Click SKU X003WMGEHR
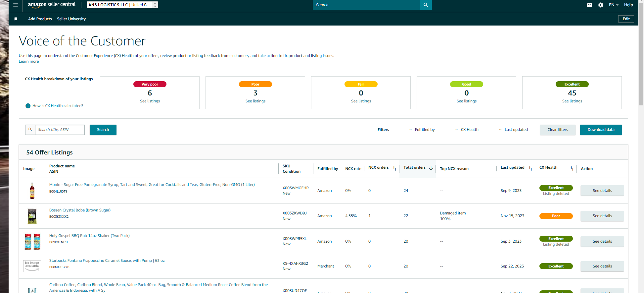 click(x=296, y=188)
